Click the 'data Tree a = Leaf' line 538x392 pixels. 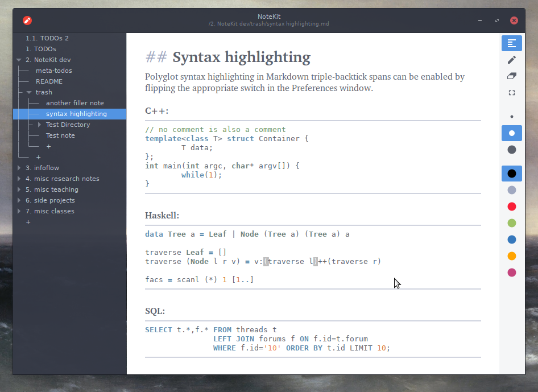tap(247, 234)
